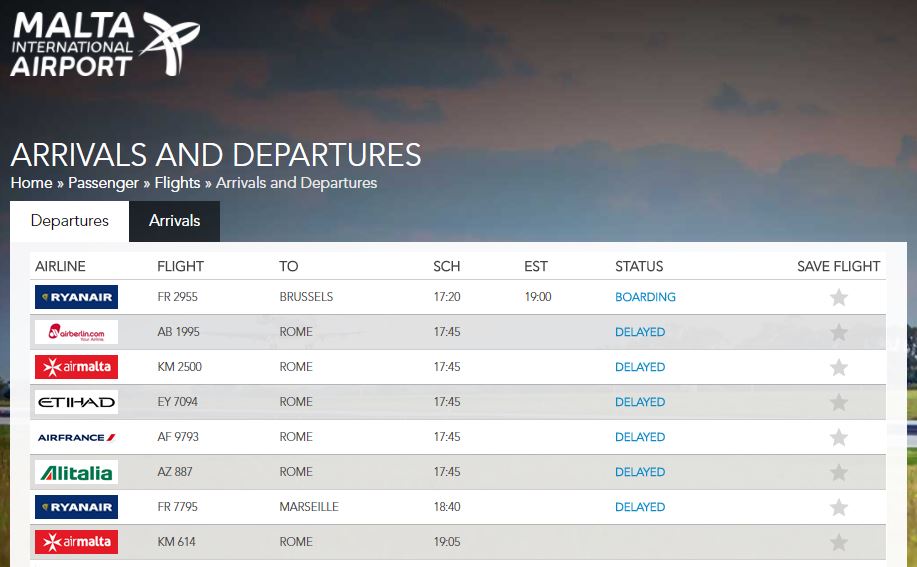Star the KM 614 Rome flight

(839, 542)
